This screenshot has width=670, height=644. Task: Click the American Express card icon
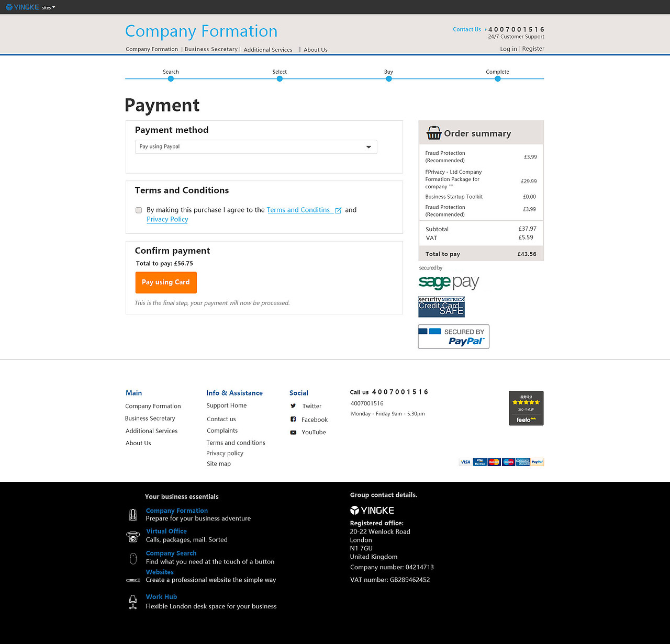click(x=523, y=462)
